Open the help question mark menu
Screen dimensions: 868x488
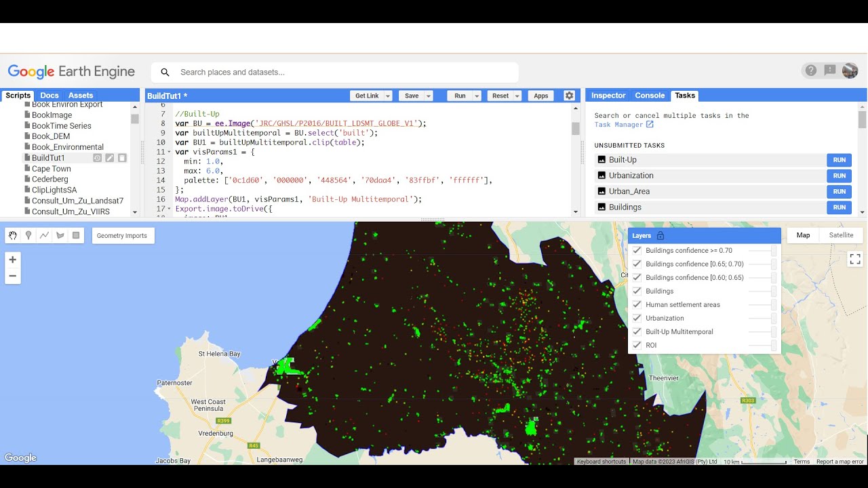810,70
